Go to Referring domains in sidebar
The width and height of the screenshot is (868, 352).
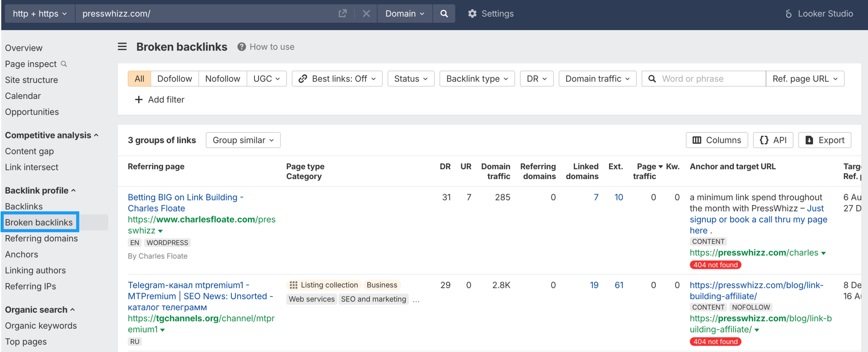tap(41, 238)
